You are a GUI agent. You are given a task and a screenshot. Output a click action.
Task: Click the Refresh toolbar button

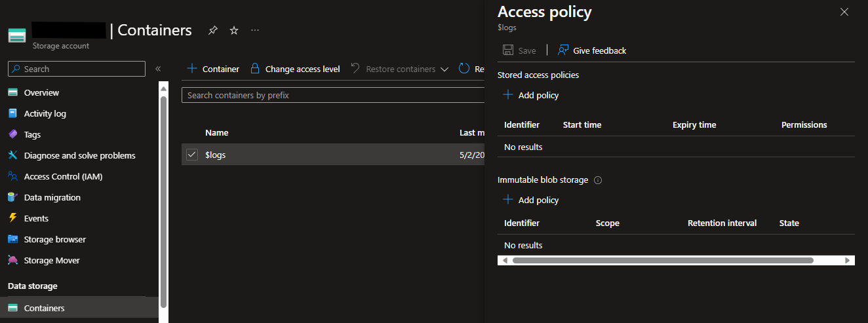pyautogui.click(x=471, y=69)
